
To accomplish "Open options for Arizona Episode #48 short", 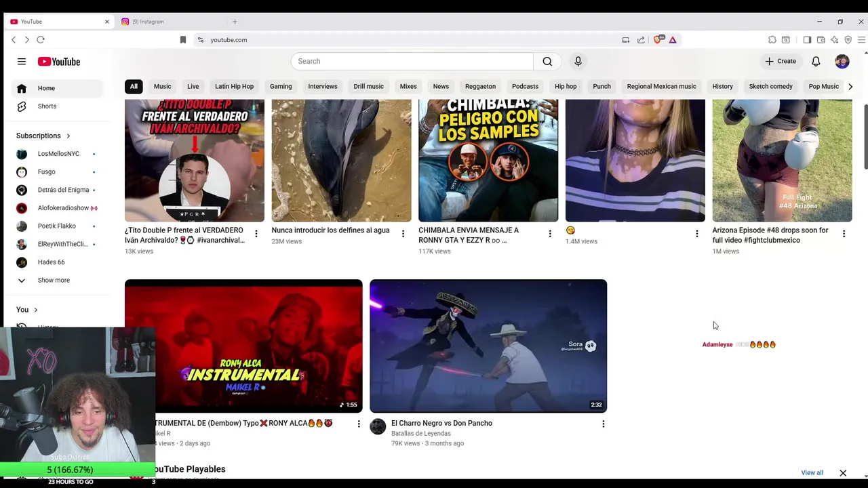I will 844,234.
